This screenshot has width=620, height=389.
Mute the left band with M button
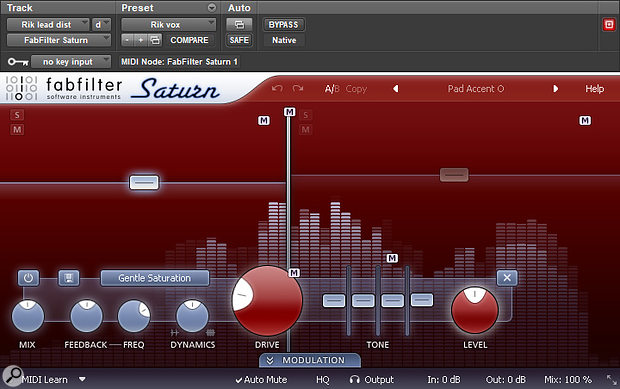point(17,129)
